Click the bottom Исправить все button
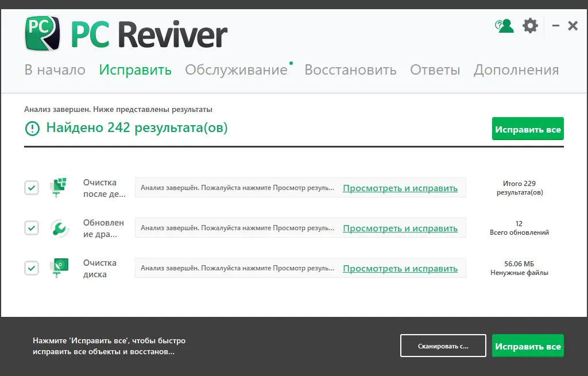Screen dimensions: 588x376 (528, 346)
